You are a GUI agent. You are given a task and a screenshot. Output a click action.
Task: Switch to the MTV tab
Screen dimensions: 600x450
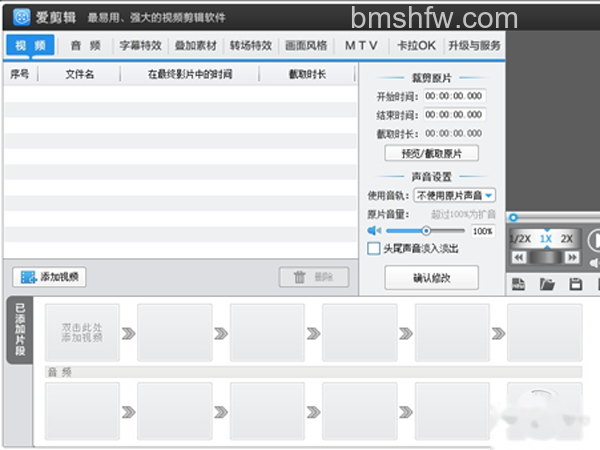[x=361, y=46]
